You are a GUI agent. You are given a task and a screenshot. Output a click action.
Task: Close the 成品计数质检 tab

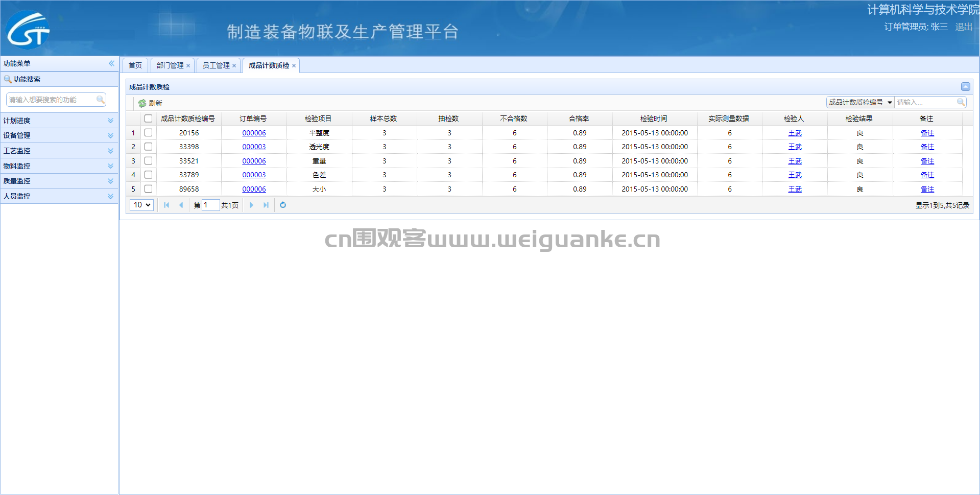tap(294, 65)
